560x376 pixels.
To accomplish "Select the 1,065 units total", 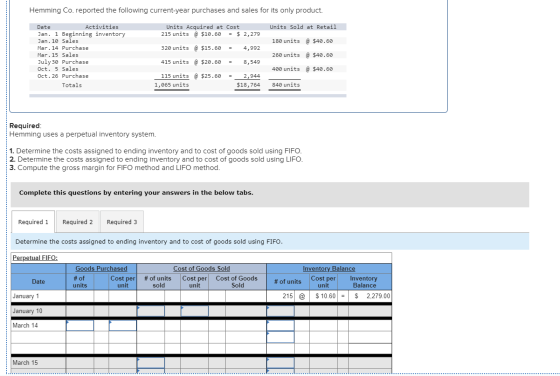I will 171,85.
